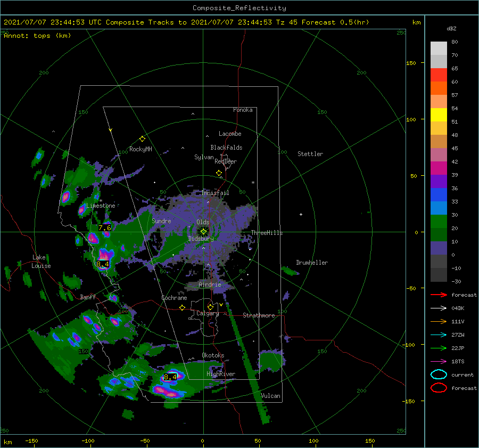Click the 04DK track label

point(458,308)
